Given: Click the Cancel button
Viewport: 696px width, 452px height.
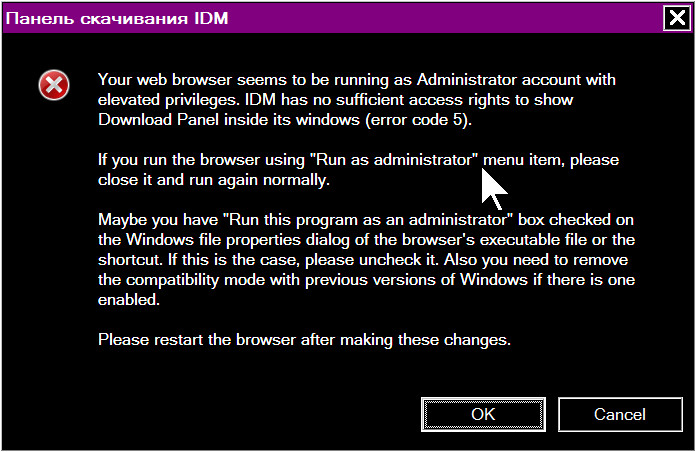Looking at the screenshot, I should coord(620,414).
